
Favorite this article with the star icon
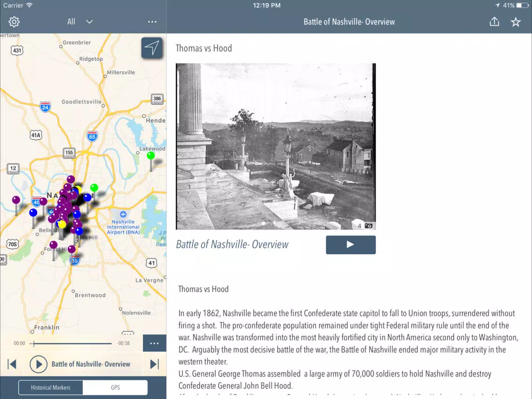[x=516, y=22]
